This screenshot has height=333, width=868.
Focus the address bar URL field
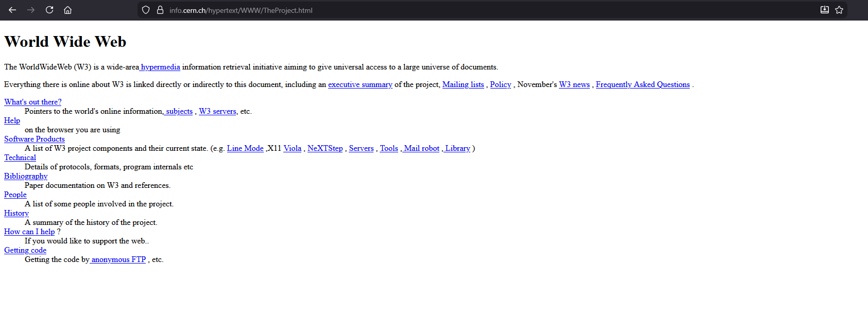click(x=412, y=10)
